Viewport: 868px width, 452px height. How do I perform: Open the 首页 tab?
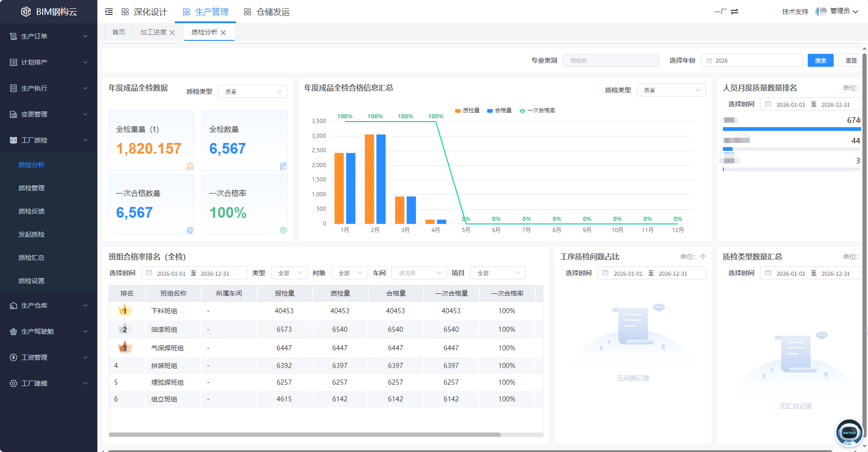119,32
